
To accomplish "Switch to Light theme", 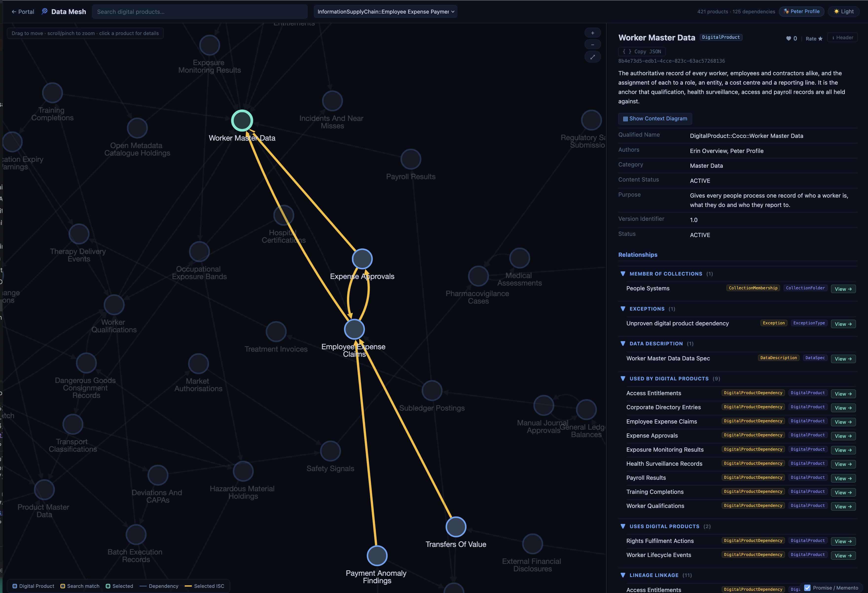I will point(844,12).
